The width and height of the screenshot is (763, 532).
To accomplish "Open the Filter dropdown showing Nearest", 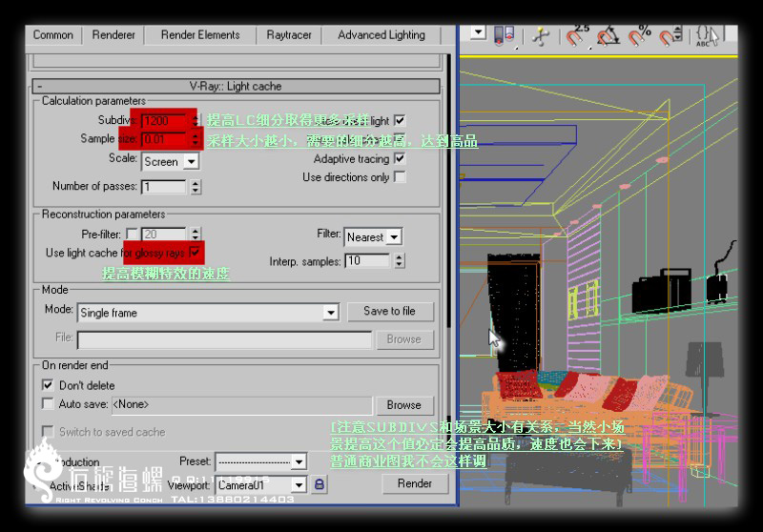I will (373, 236).
